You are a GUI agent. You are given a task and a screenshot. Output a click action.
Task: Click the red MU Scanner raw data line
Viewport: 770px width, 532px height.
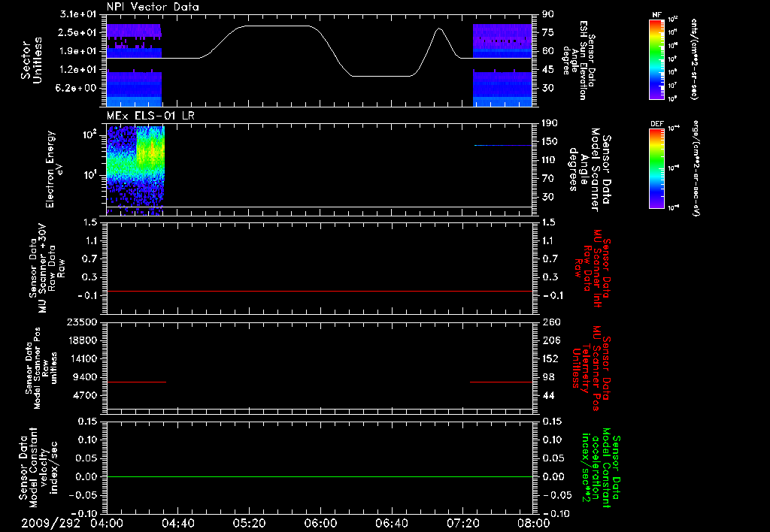[319, 291]
